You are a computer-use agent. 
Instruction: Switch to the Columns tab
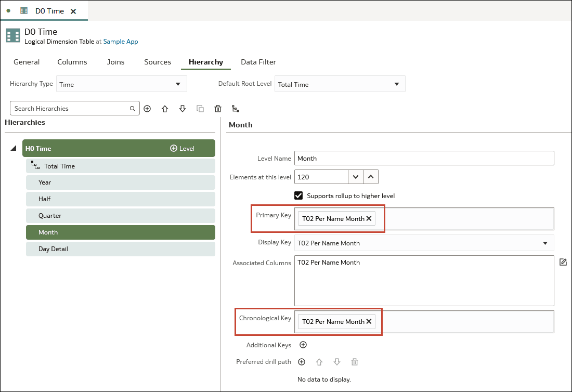coord(72,62)
